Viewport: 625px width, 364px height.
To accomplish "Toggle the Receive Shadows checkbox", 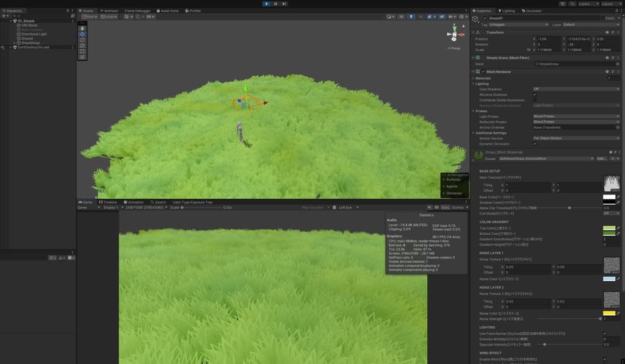I will pos(535,95).
